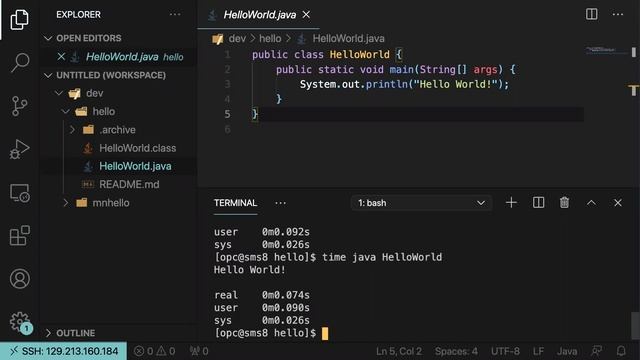
Task: Go to line via Ln 5, Col 2
Action: pyautogui.click(x=399, y=351)
